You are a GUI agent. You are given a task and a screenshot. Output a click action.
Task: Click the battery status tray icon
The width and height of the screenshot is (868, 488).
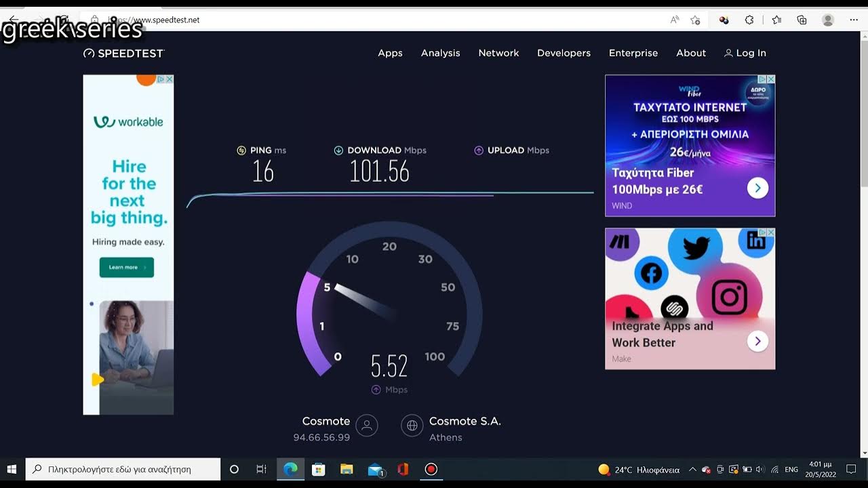[747, 470]
